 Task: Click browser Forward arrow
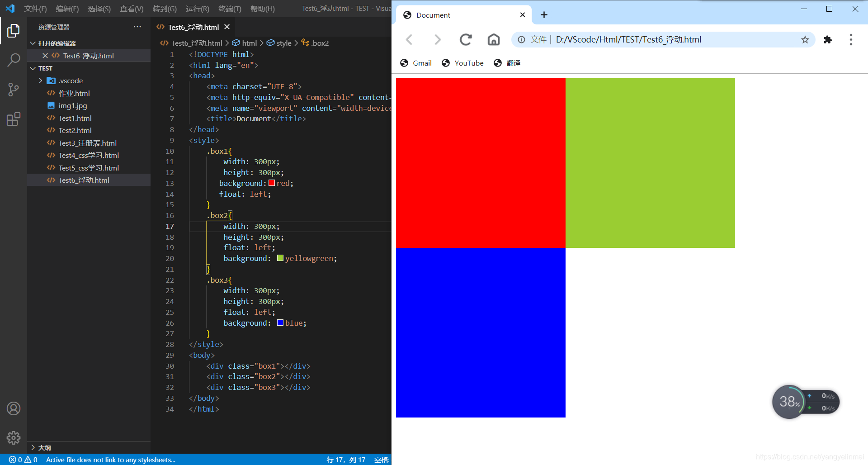pyautogui.click(x=437, y=40)
